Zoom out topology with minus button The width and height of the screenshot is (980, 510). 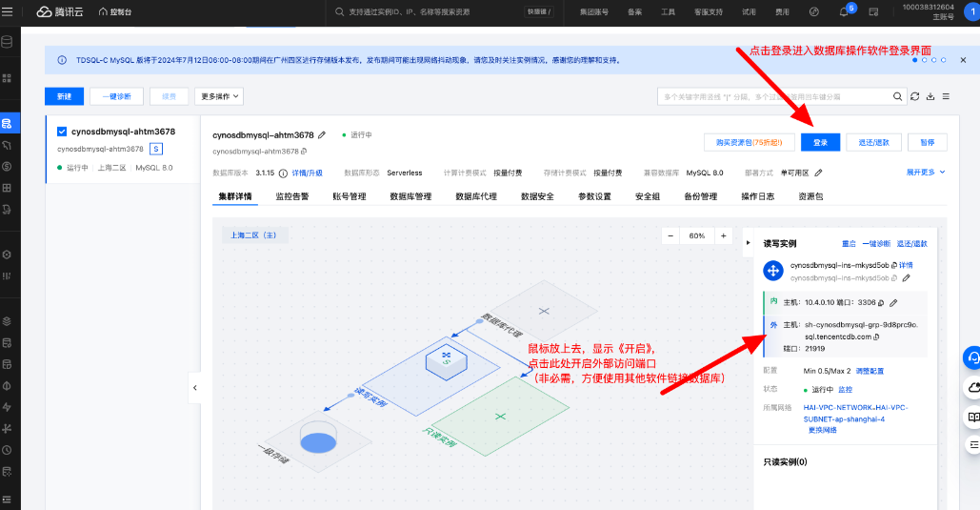670,235
